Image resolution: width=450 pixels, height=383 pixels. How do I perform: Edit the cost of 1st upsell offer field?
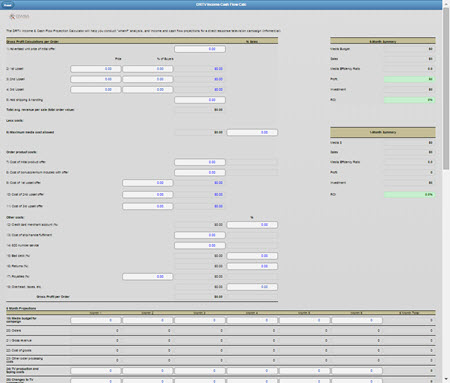[x=148, y=183]
